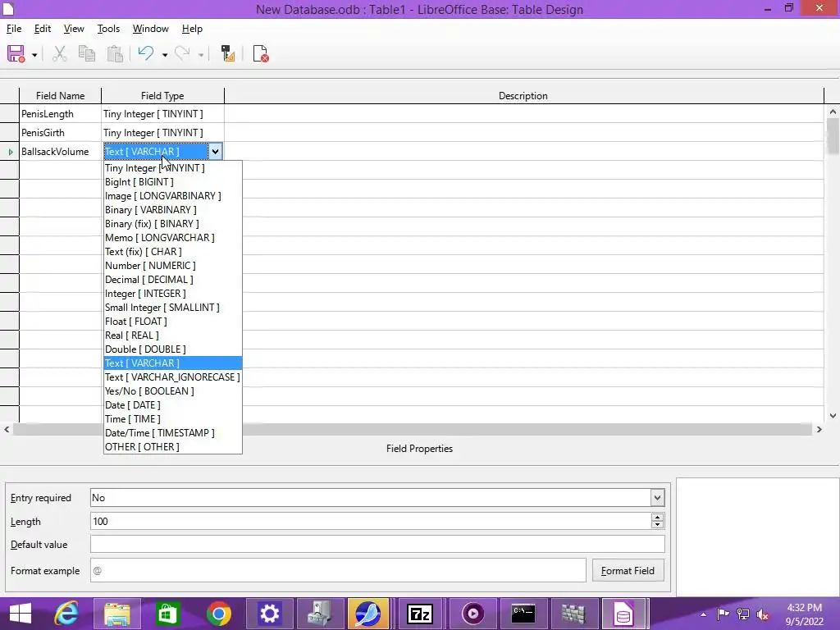Increase Length value with stepper up arrow
The height and width of the screenshot is (630, 840).
[657, 517]
